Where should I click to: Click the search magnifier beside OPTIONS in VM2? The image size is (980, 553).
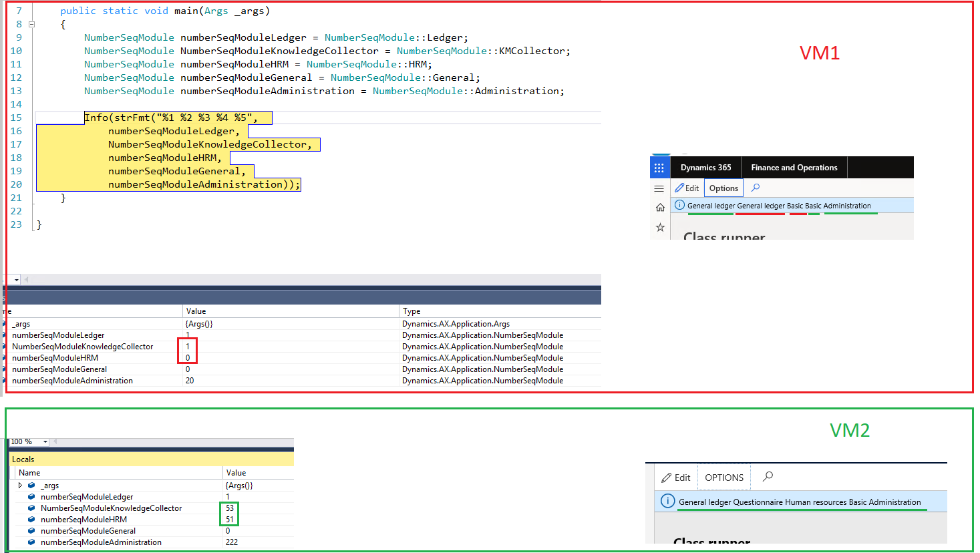point(768,477)
